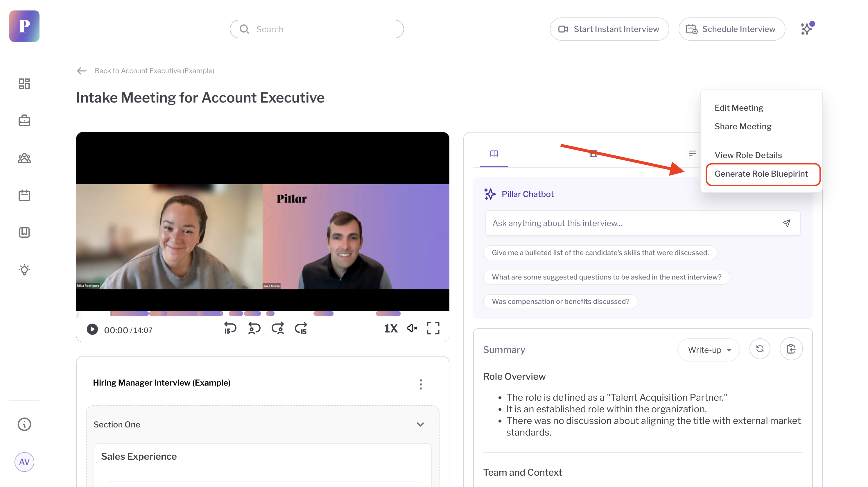The width and height of the screenshot is (868, 487).
Task: Collapse the Section One chevron
Action: point(420,425)
